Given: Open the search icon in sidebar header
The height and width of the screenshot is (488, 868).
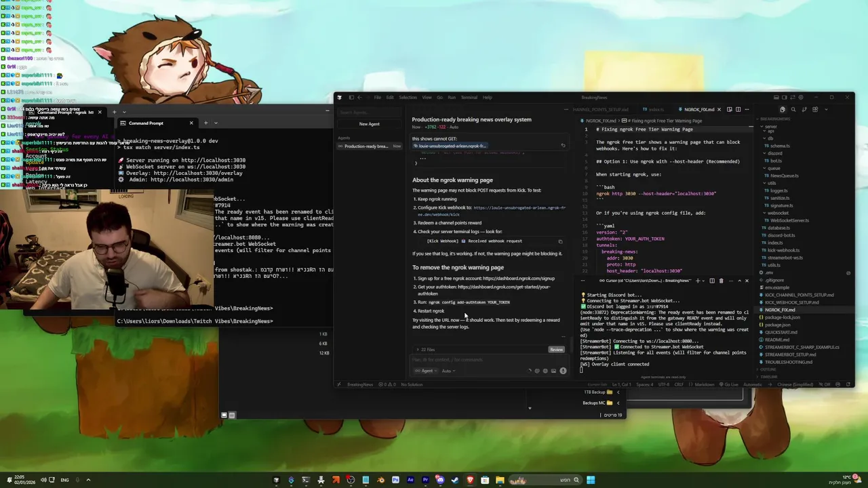Looking at the screenshot, I should click(x=793, y=109).
